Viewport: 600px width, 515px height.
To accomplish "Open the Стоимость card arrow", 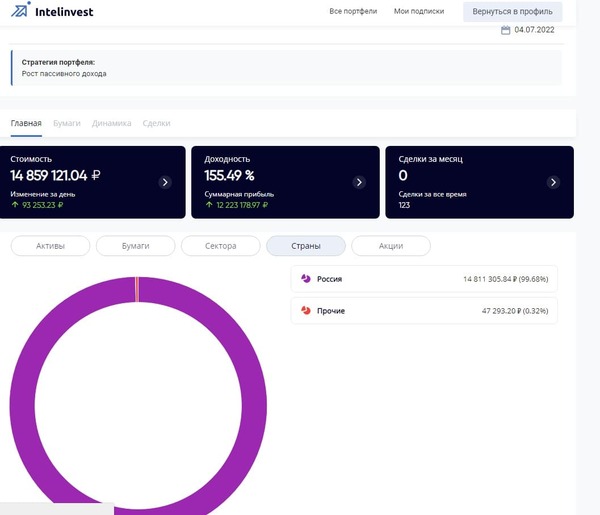I will click(166, 182).
